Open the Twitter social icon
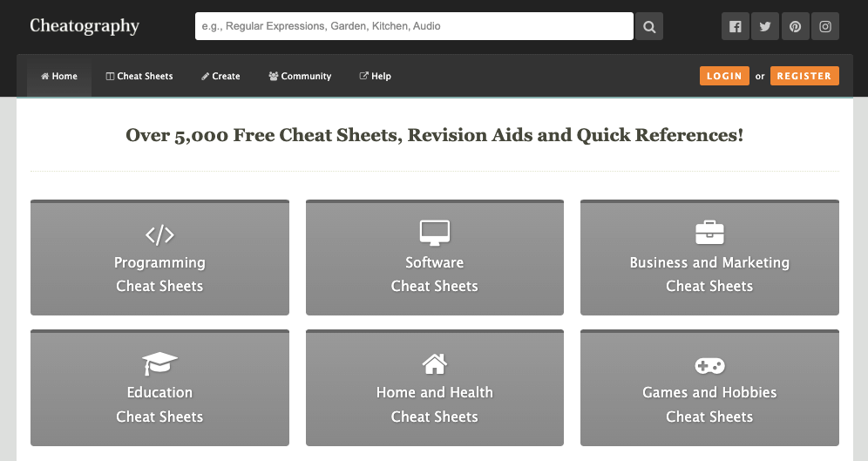868x461 pixels. point(765,26)
